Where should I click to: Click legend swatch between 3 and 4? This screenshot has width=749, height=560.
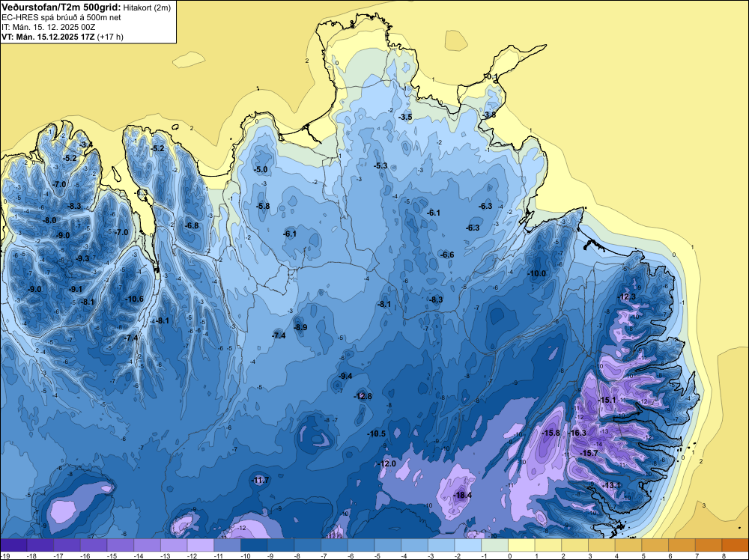click(x=602, y=545)
